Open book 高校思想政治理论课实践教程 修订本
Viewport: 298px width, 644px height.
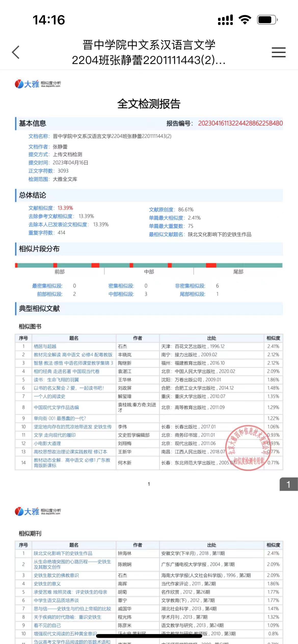[x=70, y=452]
